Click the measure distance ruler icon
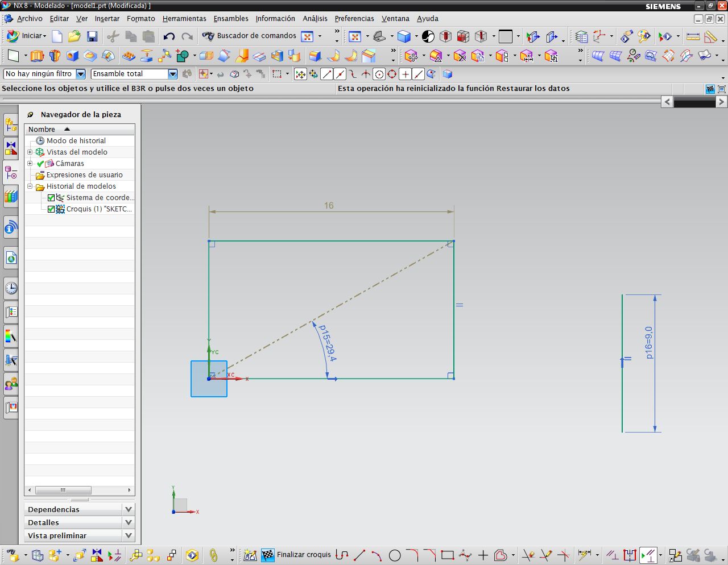Screen dimensions: 728x565 click(x=693, y=36)
